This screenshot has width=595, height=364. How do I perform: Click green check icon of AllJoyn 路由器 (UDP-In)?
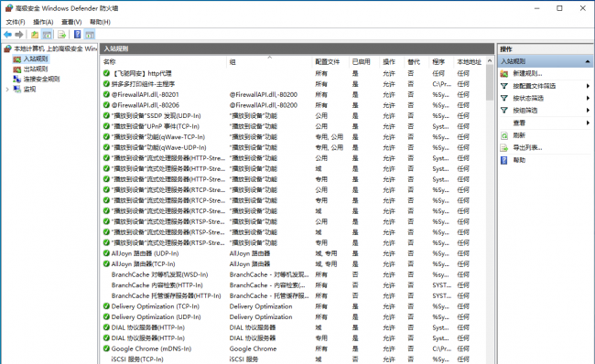pos(106,253)
